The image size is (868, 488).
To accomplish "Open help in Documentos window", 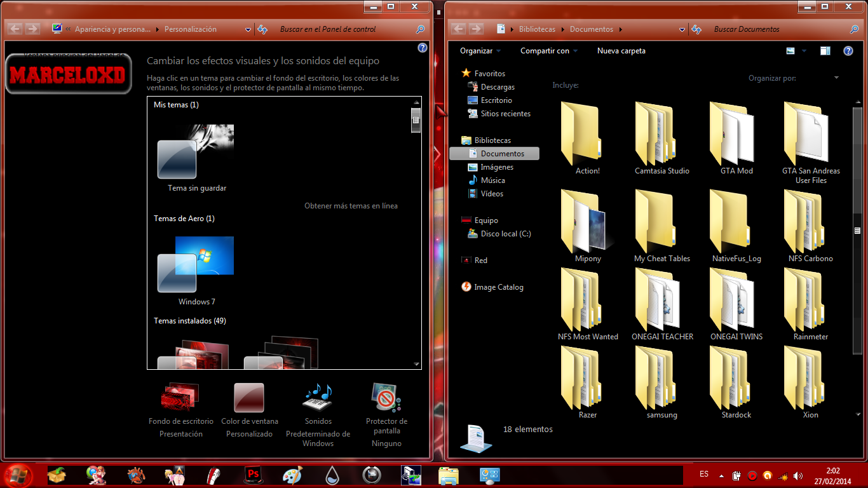I will pyautogui.click(x=848, y=51).
